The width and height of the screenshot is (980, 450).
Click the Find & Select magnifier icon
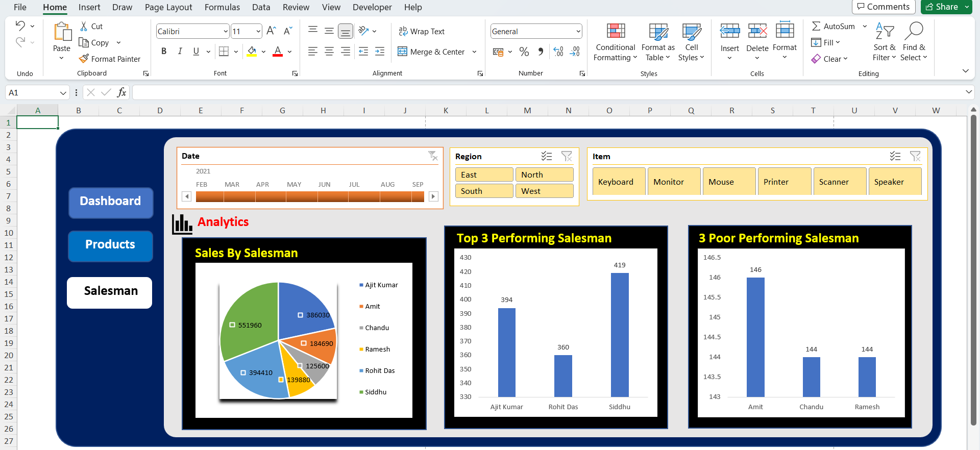click(x=914, y=31)
